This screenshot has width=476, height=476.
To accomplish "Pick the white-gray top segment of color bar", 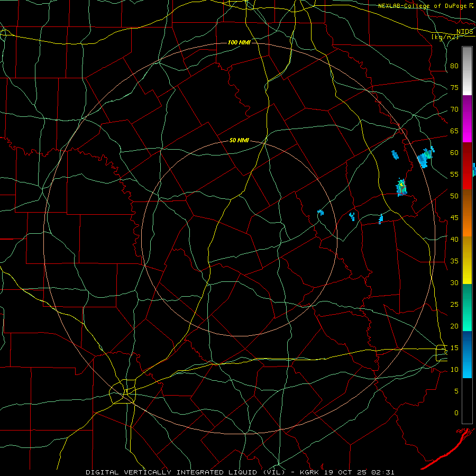I will [x=467, y=71].
